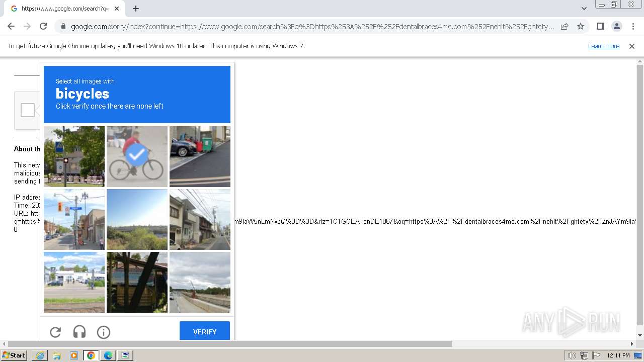Open Windows Explorer from taskbar
This screenshot has width=644, height=362.
(57, 355)
